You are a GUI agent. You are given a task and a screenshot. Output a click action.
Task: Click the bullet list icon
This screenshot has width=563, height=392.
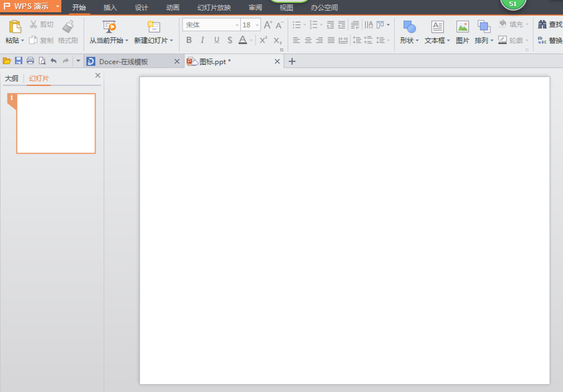[x=297, y=25]
